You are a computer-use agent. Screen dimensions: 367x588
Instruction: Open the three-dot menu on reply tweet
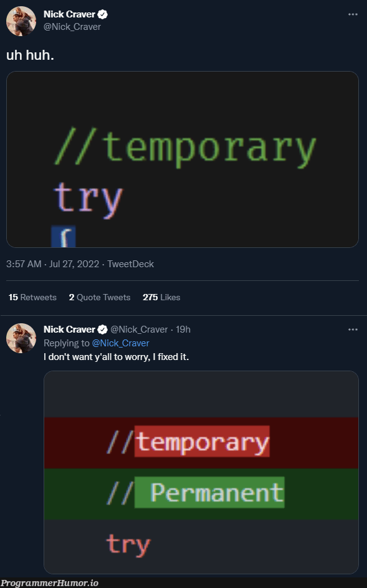(353, 330)
